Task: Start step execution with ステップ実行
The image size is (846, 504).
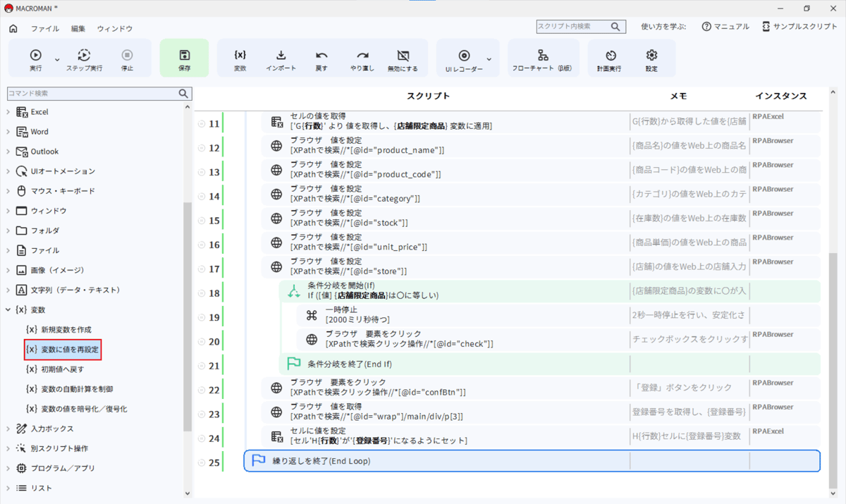Action: 84,60
